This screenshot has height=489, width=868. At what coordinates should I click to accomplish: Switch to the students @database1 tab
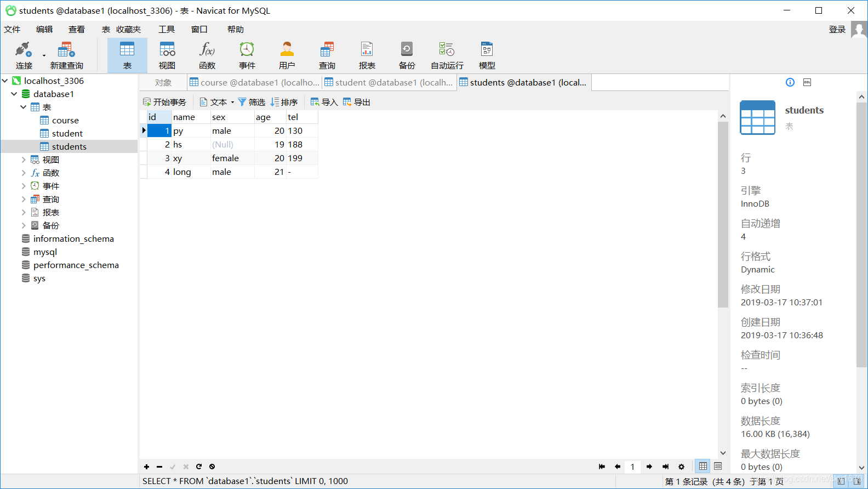524,83
